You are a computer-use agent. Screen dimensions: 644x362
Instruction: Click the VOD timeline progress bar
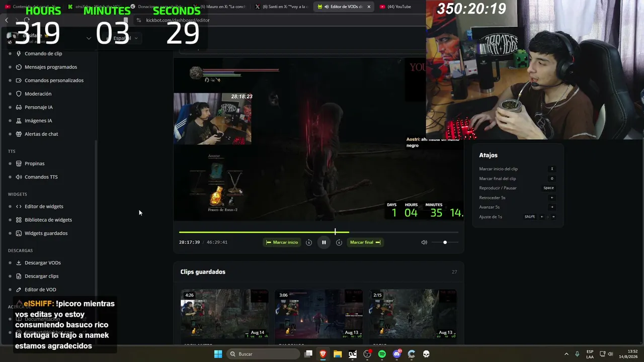318,232
